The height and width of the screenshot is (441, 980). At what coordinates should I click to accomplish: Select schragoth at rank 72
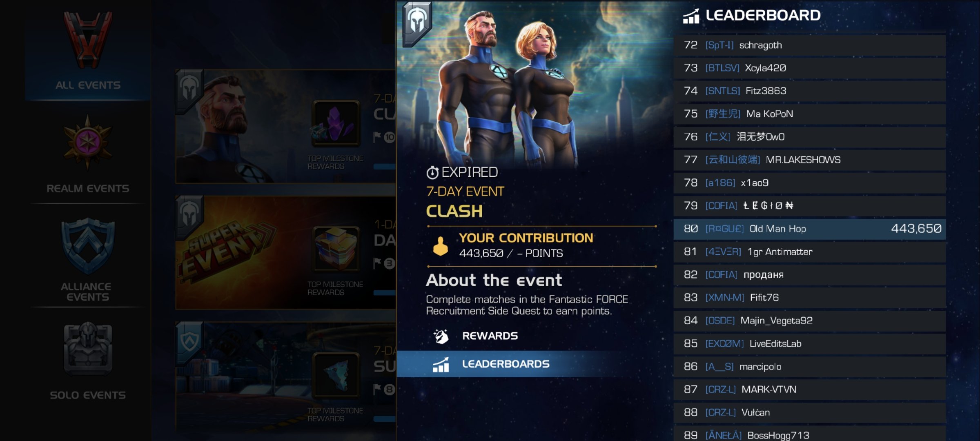[x=809, y=45]
